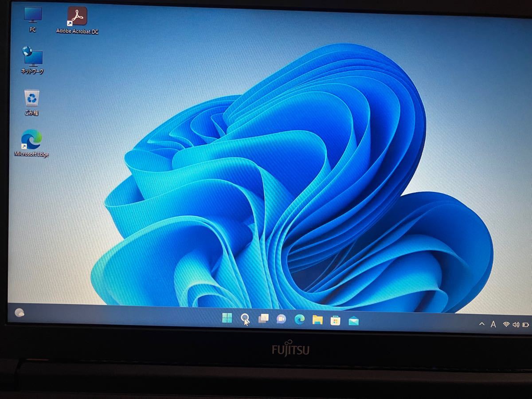Open the weather widget on the taskbar
The width and height of the screenshot is (532, 399).
(20, 313)
